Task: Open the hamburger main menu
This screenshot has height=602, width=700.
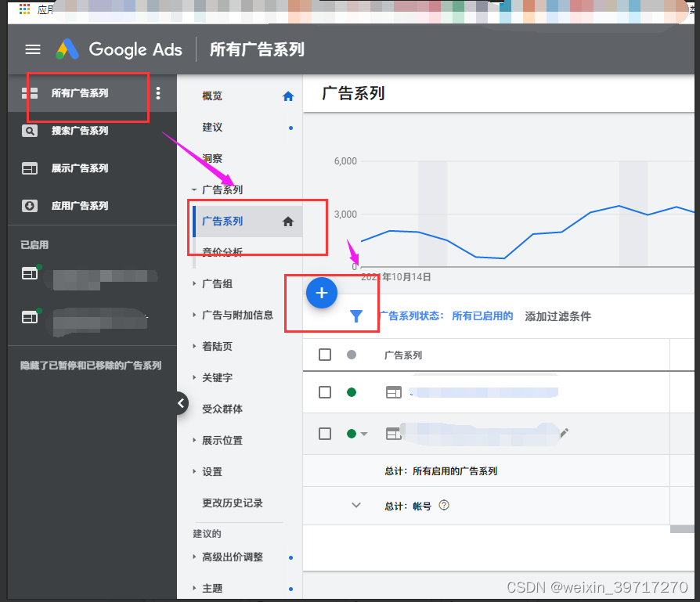Action: point(33,49)
